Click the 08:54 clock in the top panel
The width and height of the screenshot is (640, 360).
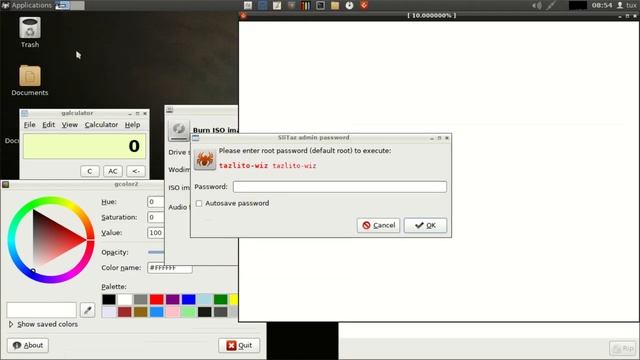[602, 5]
